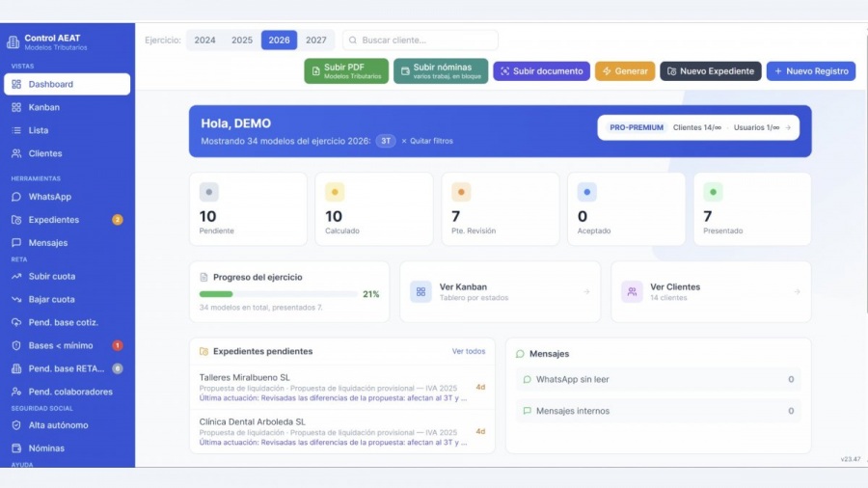Click the Lista list icon
The image size is (868, 488).
point(16,130)
